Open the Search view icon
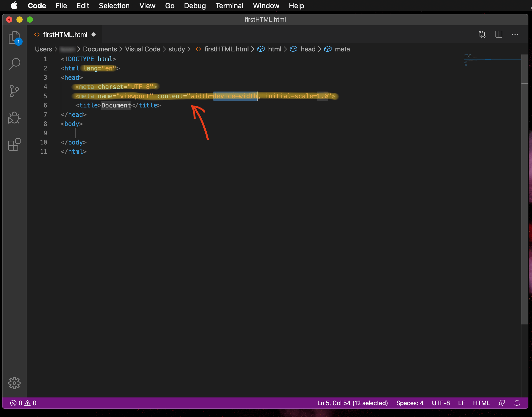 coord(14,64)
